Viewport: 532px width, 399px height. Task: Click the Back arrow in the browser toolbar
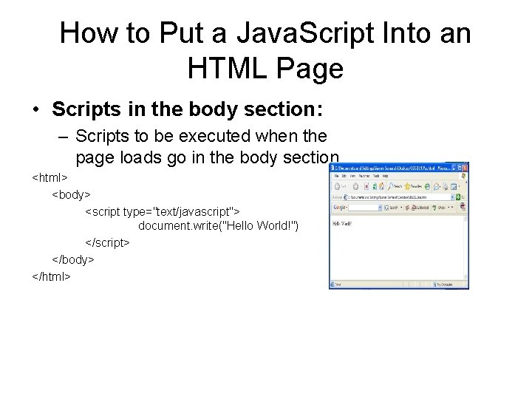337,187
